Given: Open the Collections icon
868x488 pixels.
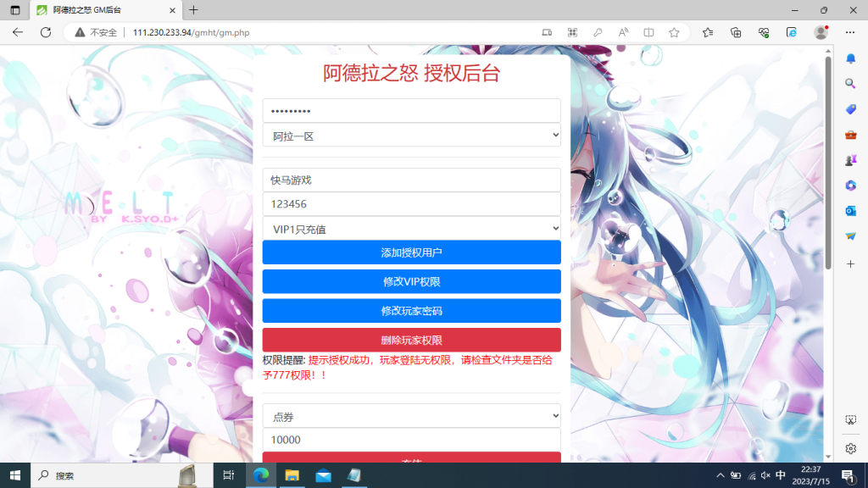Looking at the screenshot, I should pyautogui.click(x=736, y=32).
